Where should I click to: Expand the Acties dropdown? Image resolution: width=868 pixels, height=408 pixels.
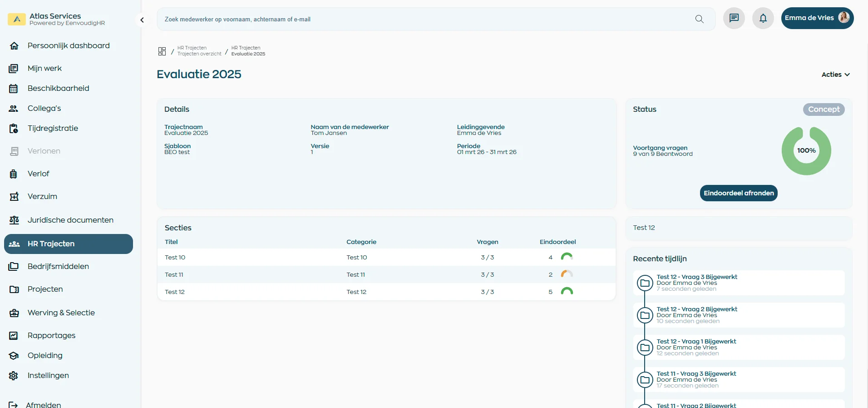pos(835,75)
